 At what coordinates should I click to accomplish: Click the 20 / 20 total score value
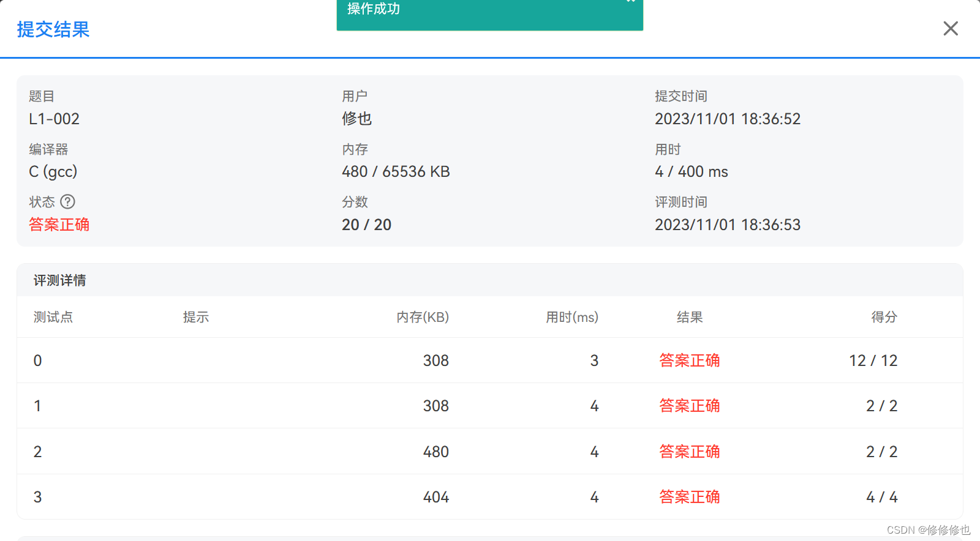(366, 225)
